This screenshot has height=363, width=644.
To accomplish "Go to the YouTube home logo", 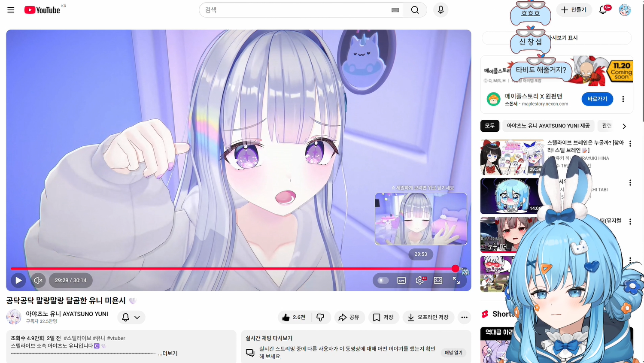I will 42,10.
